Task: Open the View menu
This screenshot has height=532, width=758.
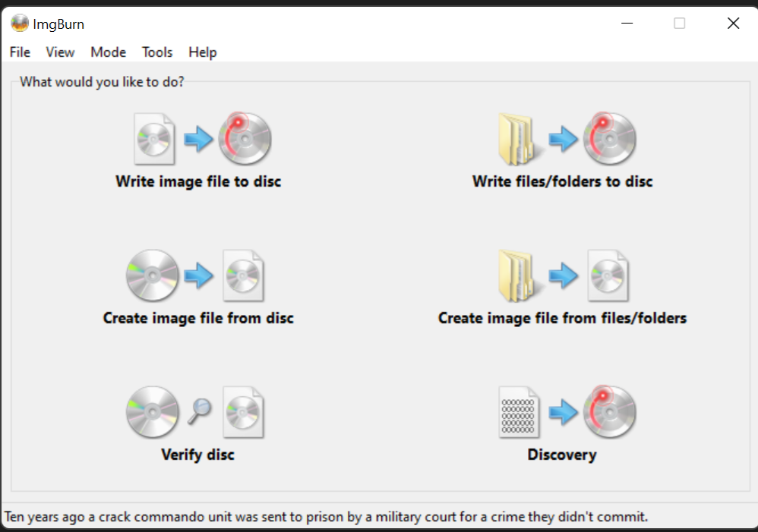Action: coord(60,52)
